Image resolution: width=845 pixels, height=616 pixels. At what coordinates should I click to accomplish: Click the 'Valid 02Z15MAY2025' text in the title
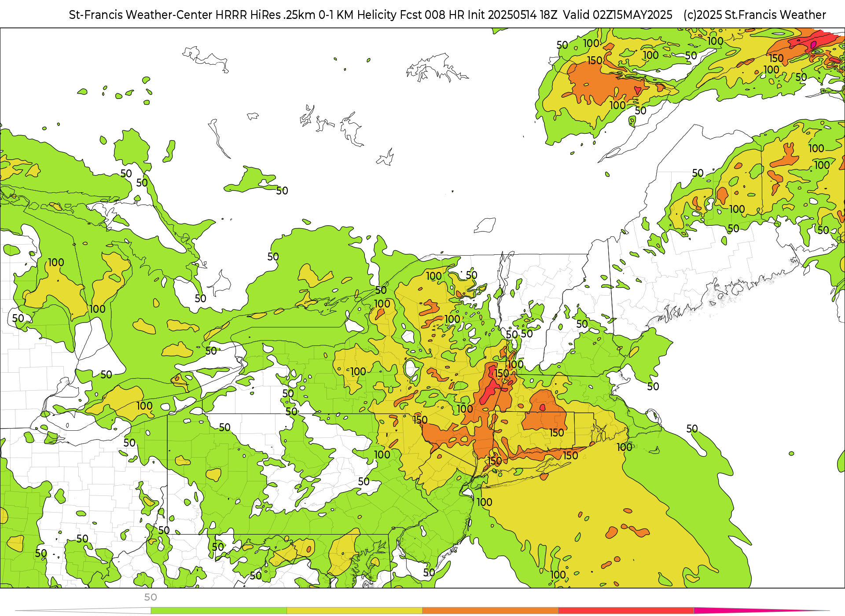click(x=617, y=15)
